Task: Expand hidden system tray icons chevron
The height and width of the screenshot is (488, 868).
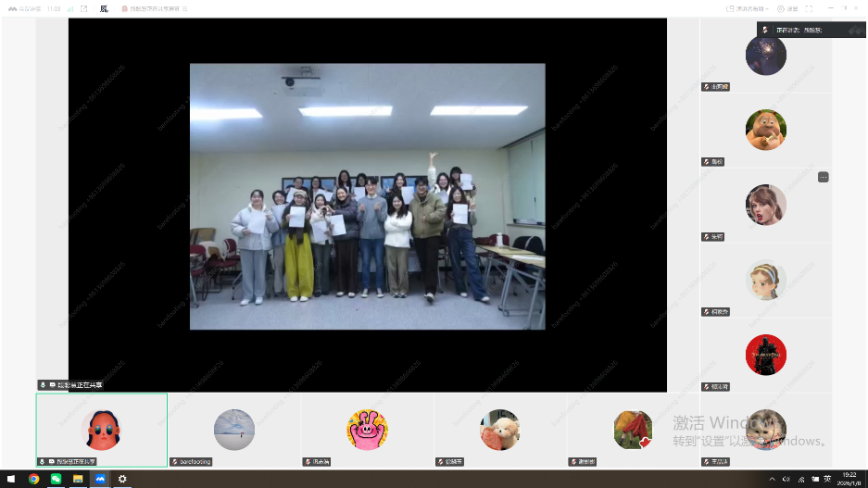Action: point(773,479)
